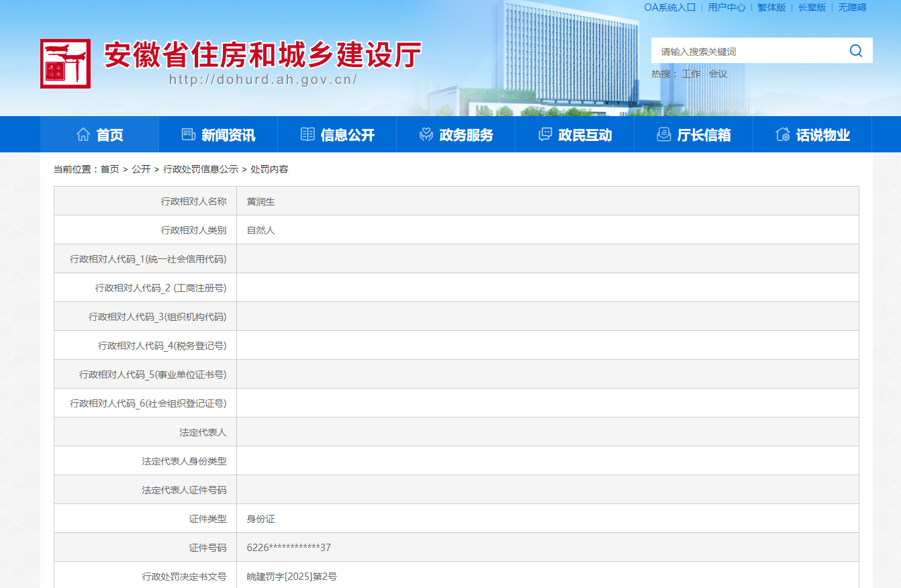This screenshot has height=588, width=901.
Task: Open the 用户中心 link
Action: [x=726, y=7]
